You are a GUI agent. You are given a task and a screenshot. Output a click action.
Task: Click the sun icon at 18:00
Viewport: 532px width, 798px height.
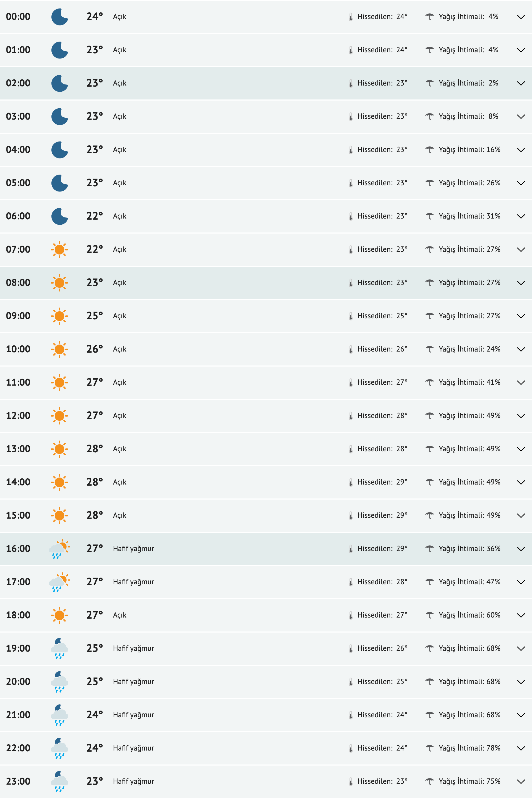59,615
